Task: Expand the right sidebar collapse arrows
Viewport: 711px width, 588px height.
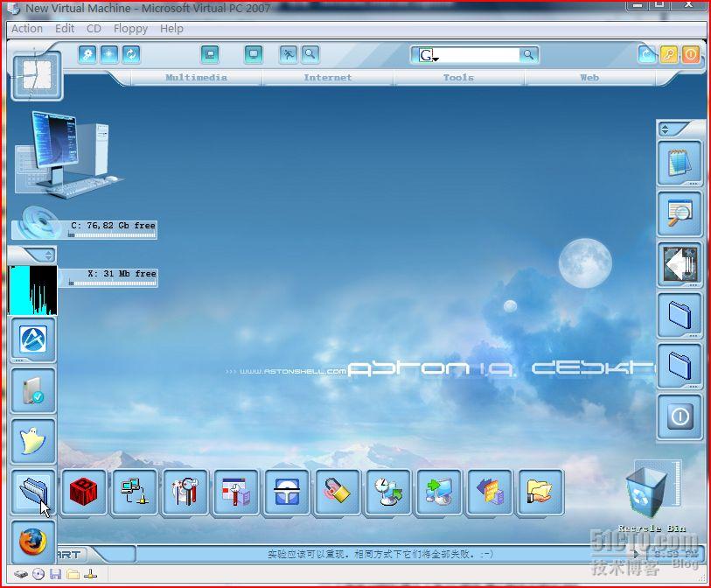Action: point(665,129)
